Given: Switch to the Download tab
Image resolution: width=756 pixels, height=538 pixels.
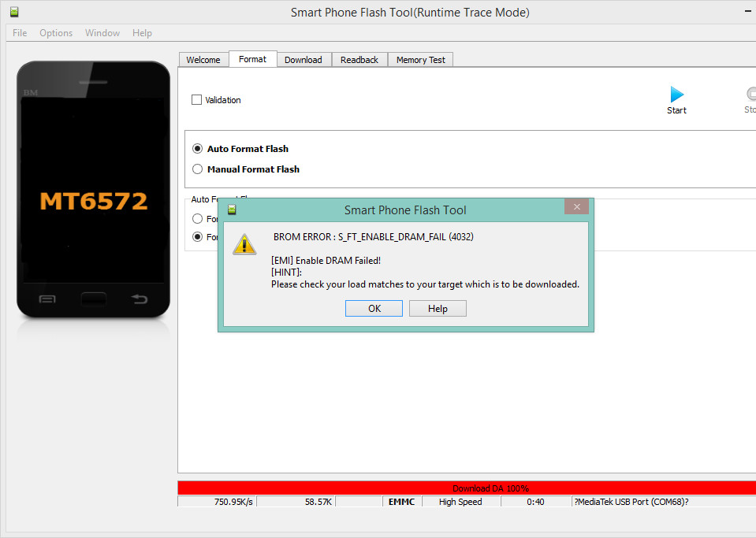Looking at the screenshot, I should [304, 60].
